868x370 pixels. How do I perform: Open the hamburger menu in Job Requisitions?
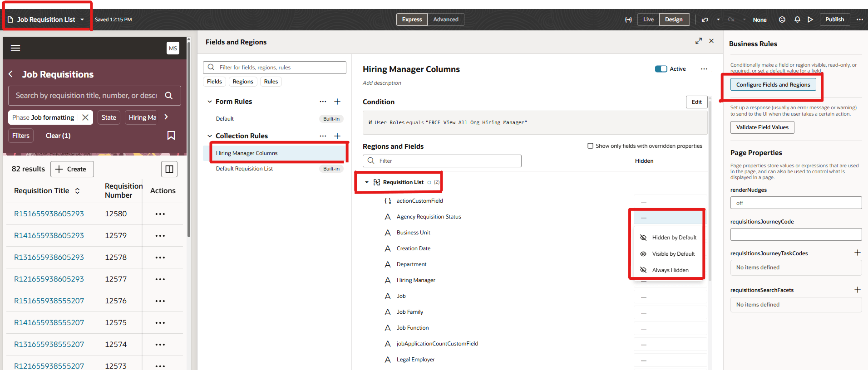[x=15, y=48]
